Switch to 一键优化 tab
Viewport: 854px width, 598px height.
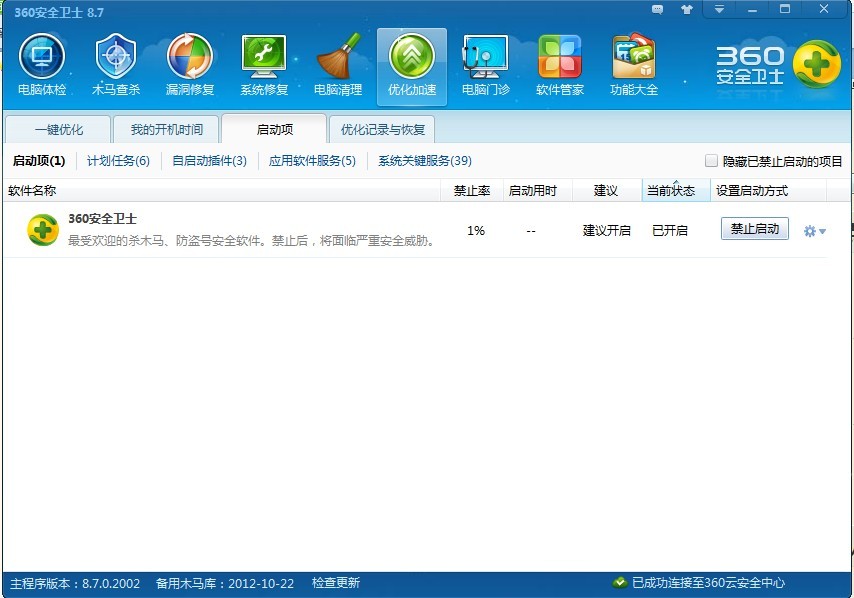(x=59, y=130)
